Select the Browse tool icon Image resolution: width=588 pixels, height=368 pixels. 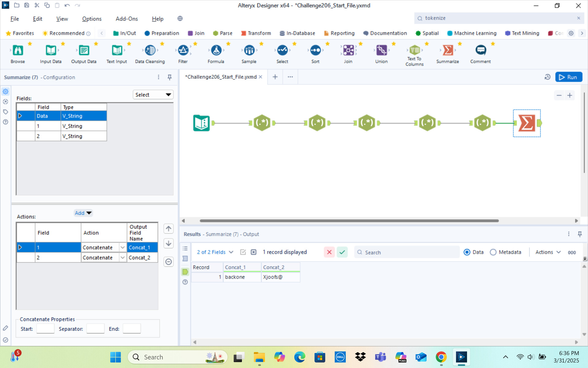click(18, 50)
